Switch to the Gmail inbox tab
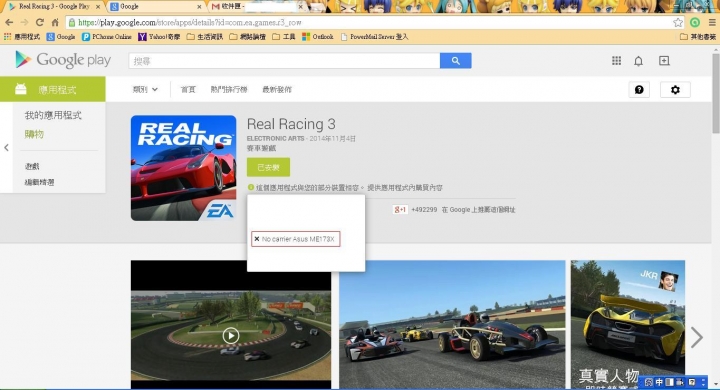The width and height of the screenshot is (720, 390). pos(256,6)
